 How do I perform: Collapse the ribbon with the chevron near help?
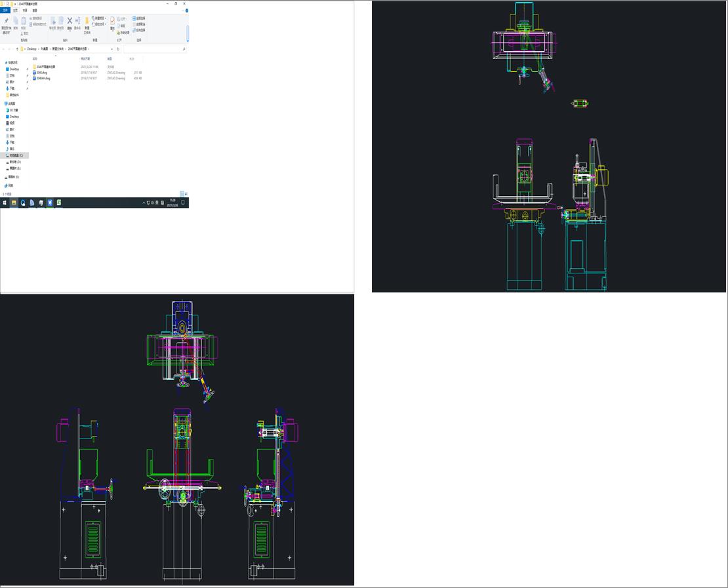(x=183, y=10)
